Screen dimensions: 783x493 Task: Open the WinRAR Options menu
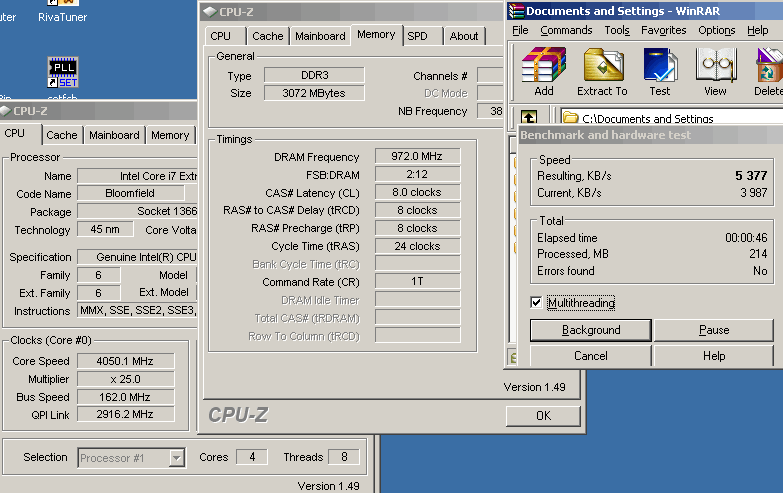click(717, 30)
